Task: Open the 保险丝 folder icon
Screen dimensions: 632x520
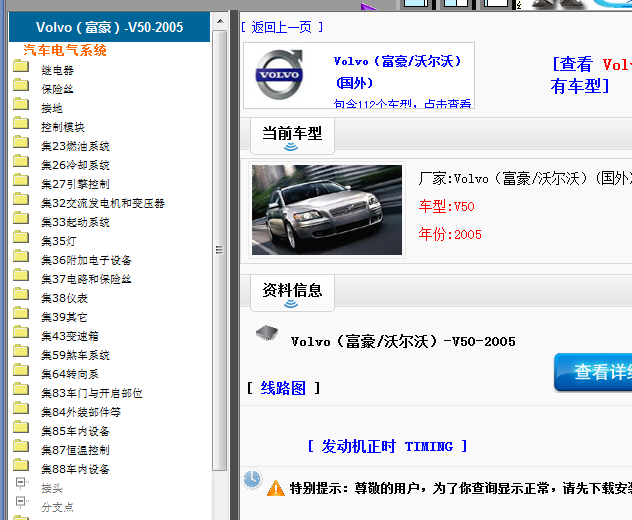Action: (21, 85)
